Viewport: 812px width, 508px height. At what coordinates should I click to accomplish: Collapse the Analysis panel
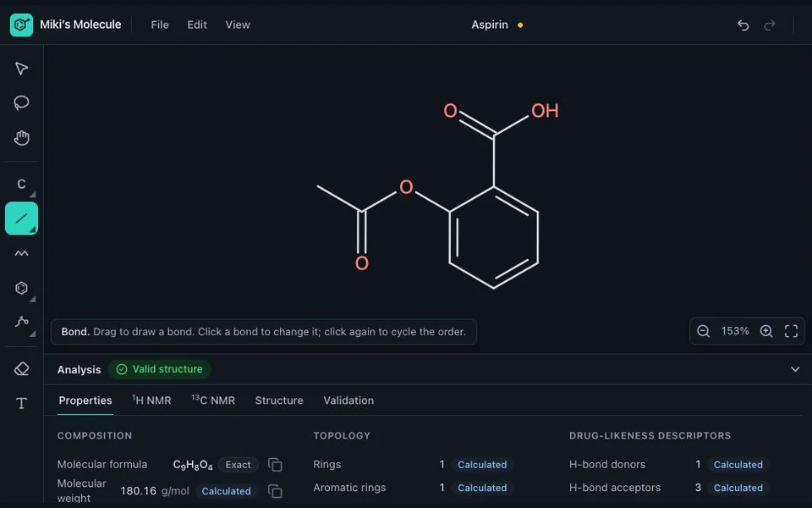[795, 369]
